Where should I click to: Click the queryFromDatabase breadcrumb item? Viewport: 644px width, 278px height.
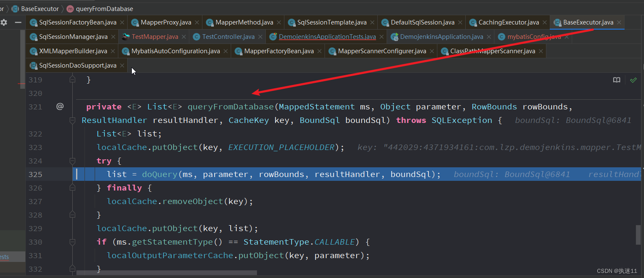tap(100, 8)
